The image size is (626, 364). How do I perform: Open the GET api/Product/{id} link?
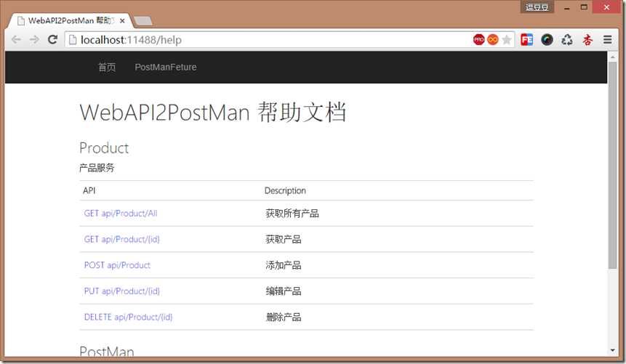coord(121,239)
